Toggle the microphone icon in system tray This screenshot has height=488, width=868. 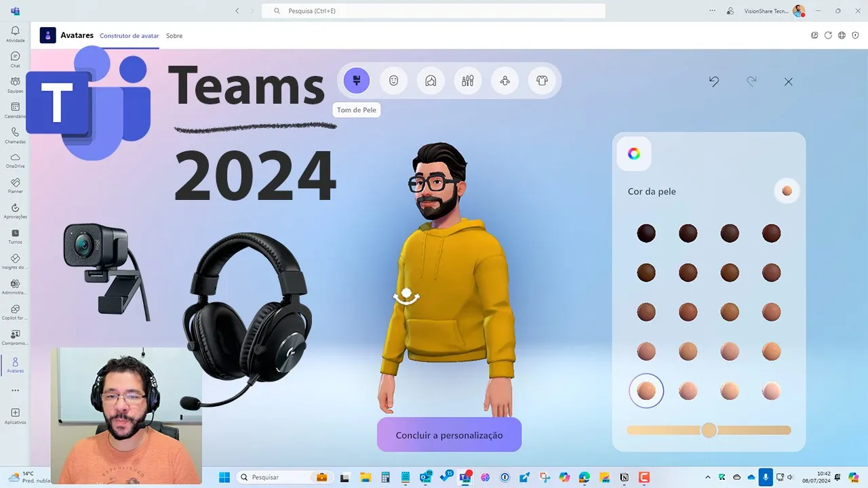click(766, 477)
